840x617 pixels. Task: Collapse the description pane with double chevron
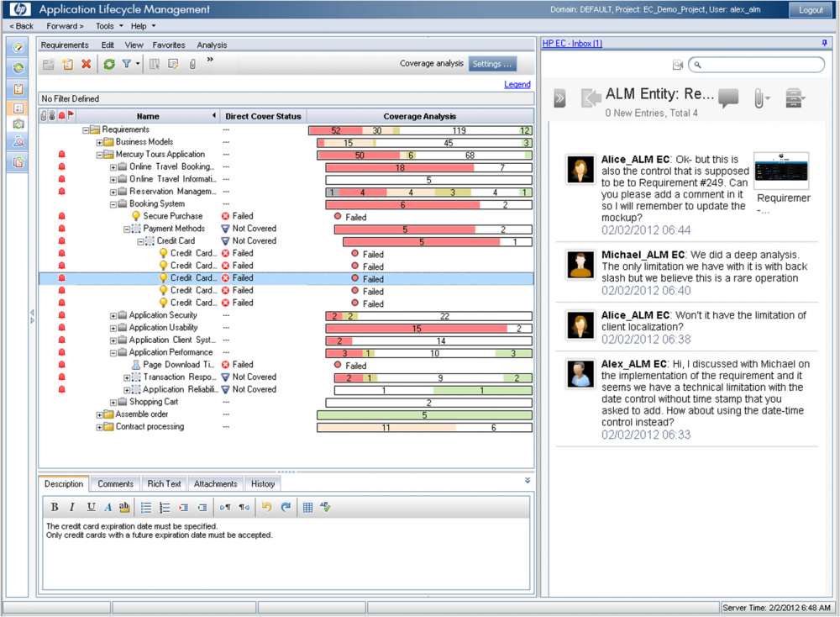pyautogui.click(x=528, y=480)
